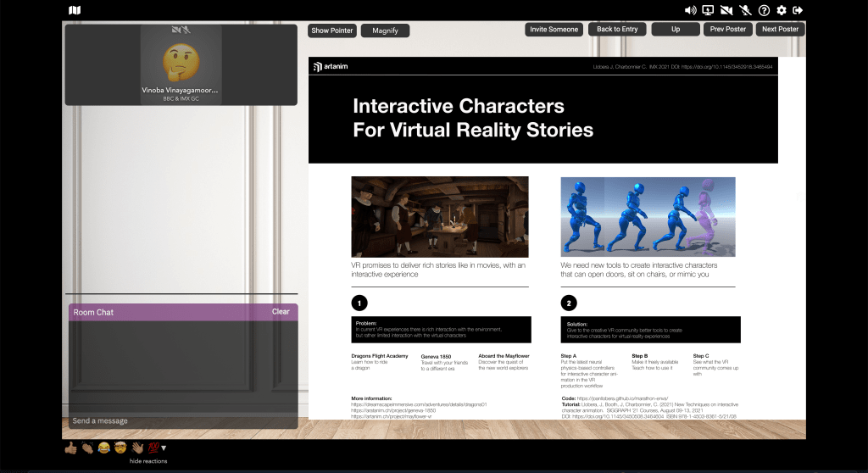
Task: Start screen sharing with monitor icon
Action: coord(709,10)
